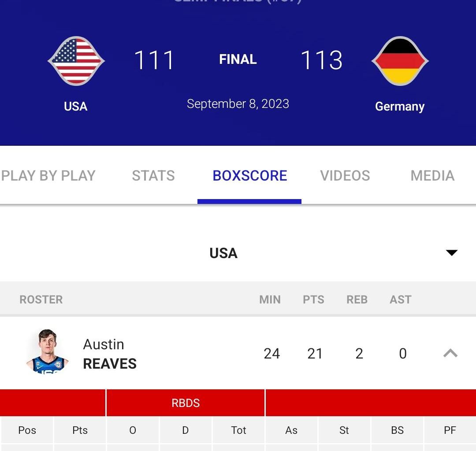Click the FINAL status label
Image resolution: width=476 pixels, height=451 pixels.
click(238, 59)
